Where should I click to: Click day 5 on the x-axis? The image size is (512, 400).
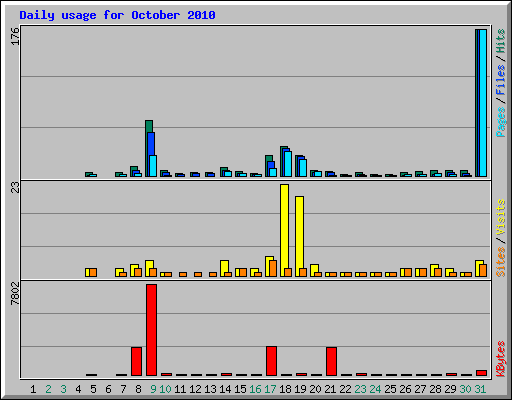(93, 389)
